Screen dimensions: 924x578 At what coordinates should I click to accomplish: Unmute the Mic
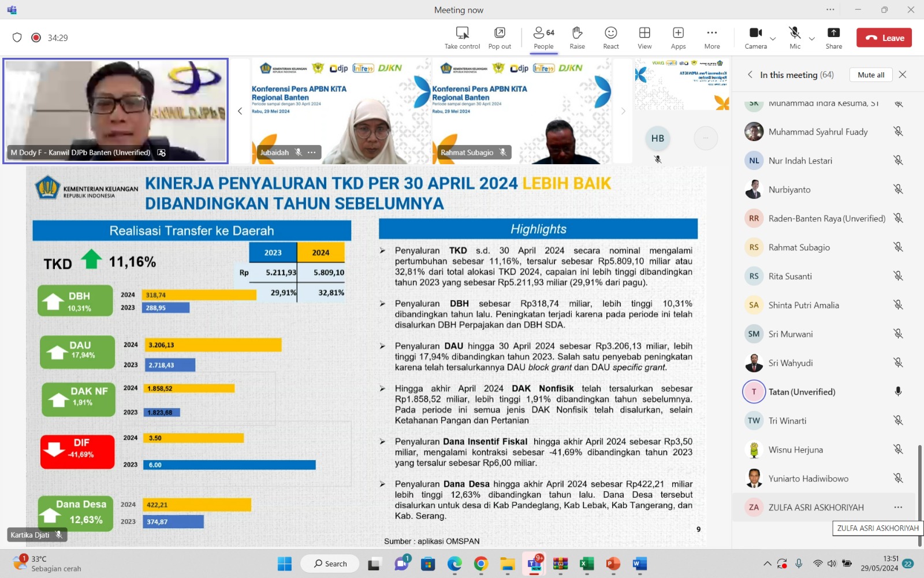795,33
